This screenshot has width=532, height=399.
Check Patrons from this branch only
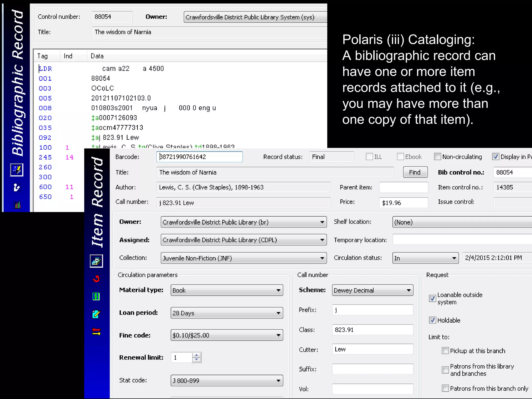coord(445,388)
